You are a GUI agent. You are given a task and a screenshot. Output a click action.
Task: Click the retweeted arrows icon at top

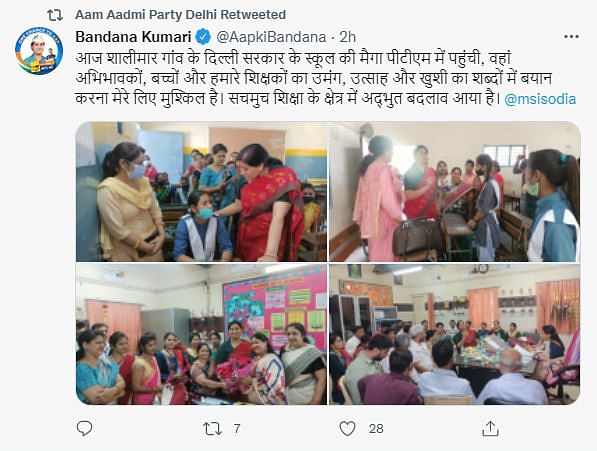click(x=55, y=15)
